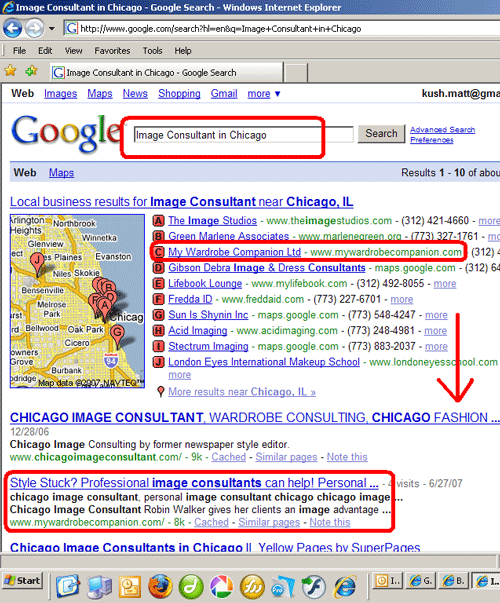The width and height of the screenshot is (500, 603).
Task: Click Cached link for chicagoimageconsultant.com
Action: [x=228, y=457]
